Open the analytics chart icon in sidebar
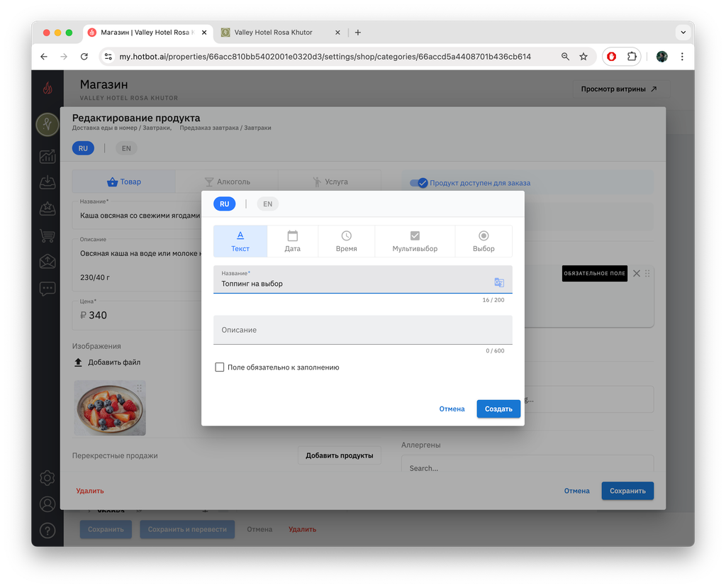The image size is (726, 588). coord(48,157)
